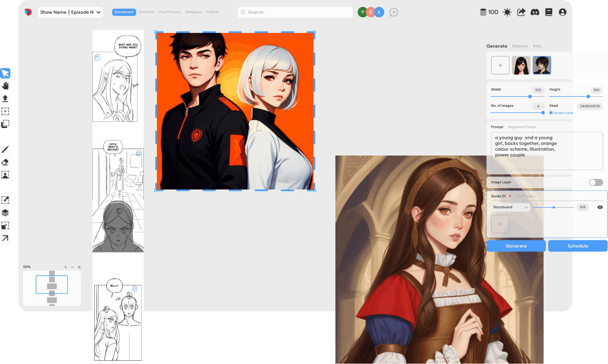
Task: Switch to the Storyboard tab
Action: pos(124,12)
